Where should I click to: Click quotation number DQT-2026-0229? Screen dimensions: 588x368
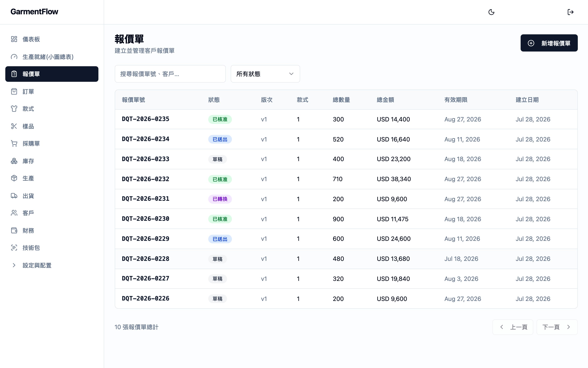click(x=146, y=239)
